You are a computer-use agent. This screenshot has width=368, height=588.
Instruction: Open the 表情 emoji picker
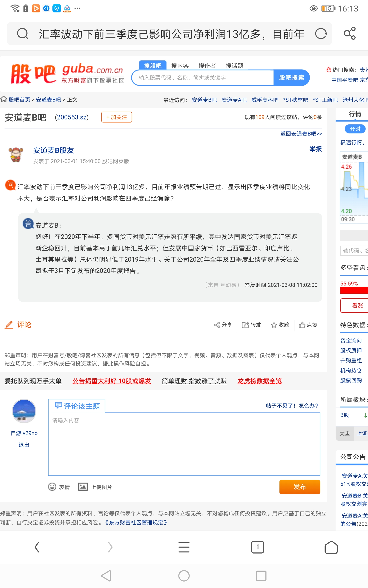(x=52, y=487)
